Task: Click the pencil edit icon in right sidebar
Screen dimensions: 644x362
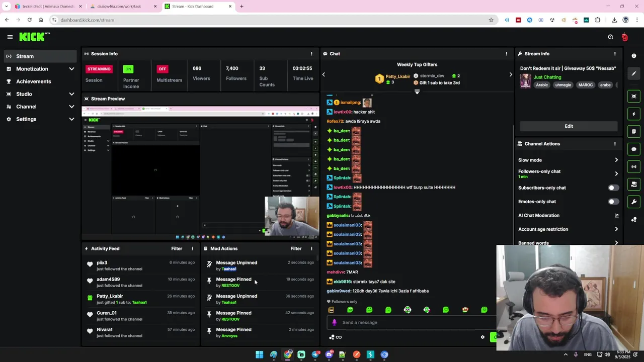Action: coord(634,73)
